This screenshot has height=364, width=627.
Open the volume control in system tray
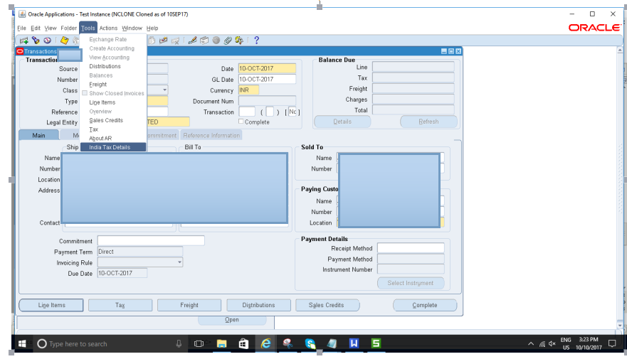click(552, 343)
